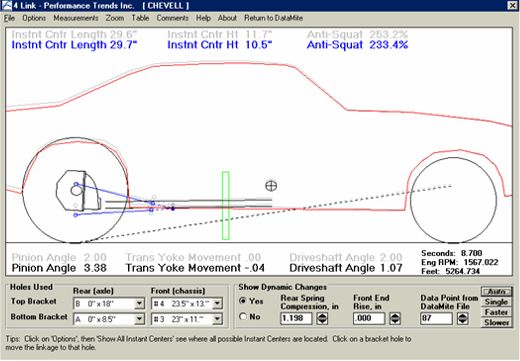Expand the Top Bracket Rear axle dropdown

(139, 304)
